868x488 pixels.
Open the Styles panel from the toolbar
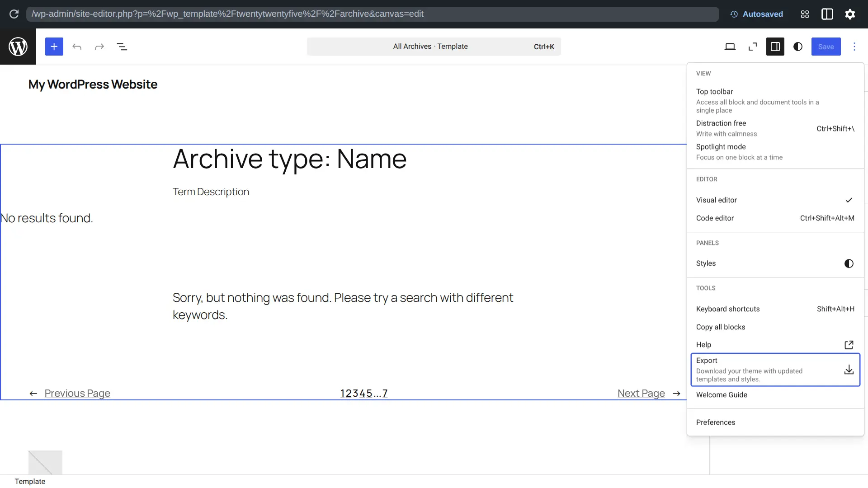[798, 47]
